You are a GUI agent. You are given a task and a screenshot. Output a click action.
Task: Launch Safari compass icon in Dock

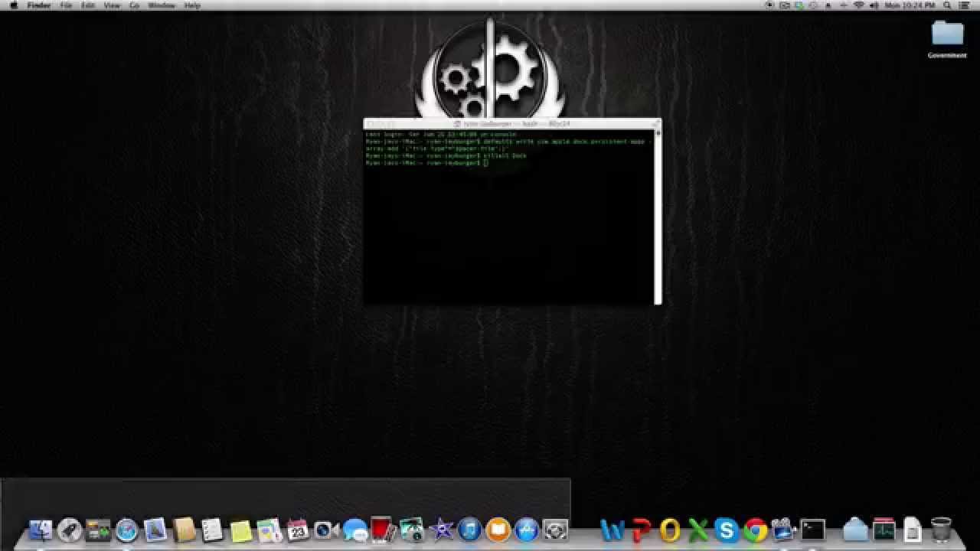tap(126, 530)
